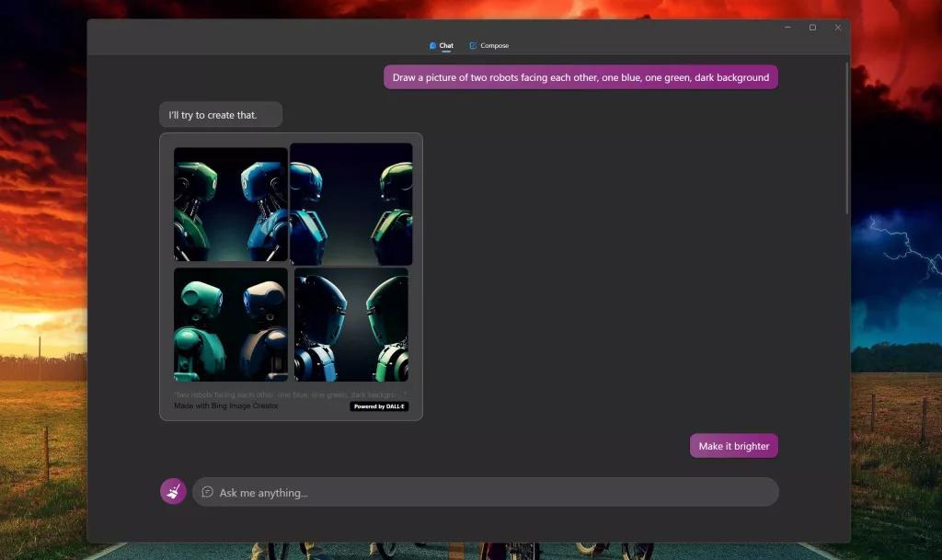Open the bottom-left teal robots image
This screenshot has width=942, height=560.
231,325
